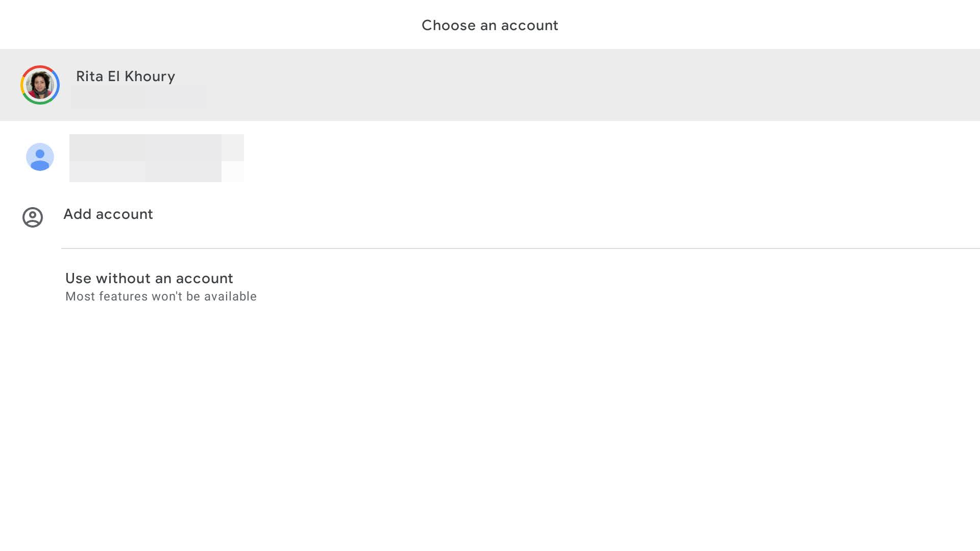The width and height of the screenshot is (980, 551).
Task: Select Use without an account
Action: [149, 279]
